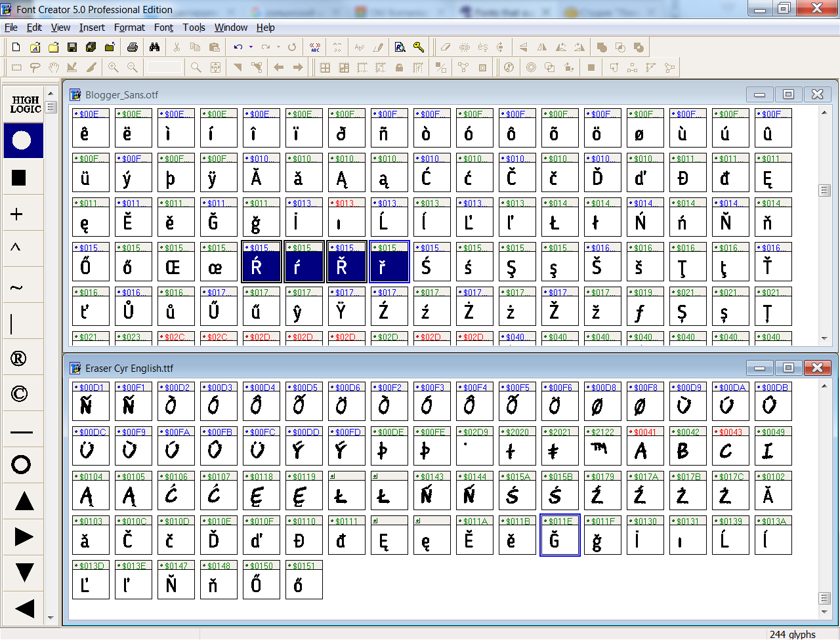The height and width of the screenshot is (640, 840).
Task: Open the Undo history dropdown arrow
Action: pos(251,47)
